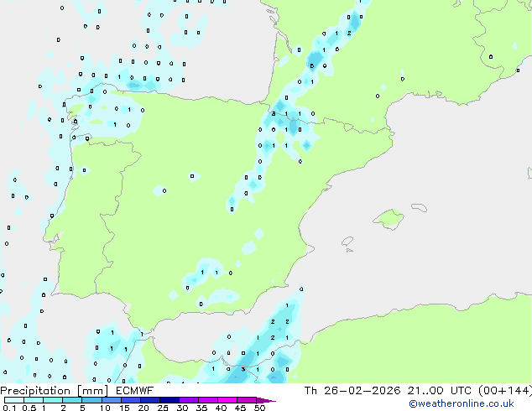The width and height of the screenshot is (532, 411).
Task: Select the legend scale label '40'
Action: [x=222, y=408]
